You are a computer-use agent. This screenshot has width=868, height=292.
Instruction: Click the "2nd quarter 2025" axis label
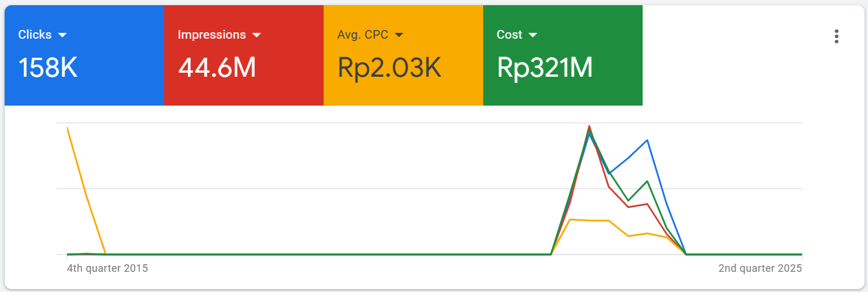pos(760,268)
